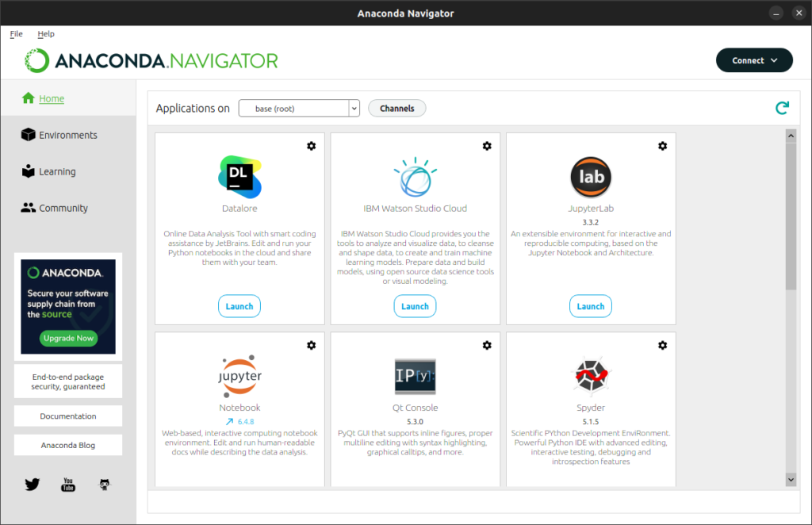Click the Spyder application logo

pos(591,376)
